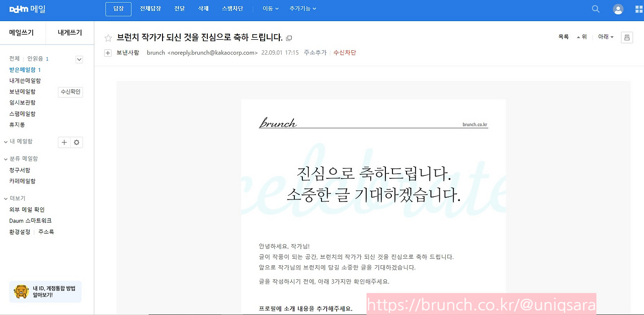Print the email using printer icon

pos(626,37)
